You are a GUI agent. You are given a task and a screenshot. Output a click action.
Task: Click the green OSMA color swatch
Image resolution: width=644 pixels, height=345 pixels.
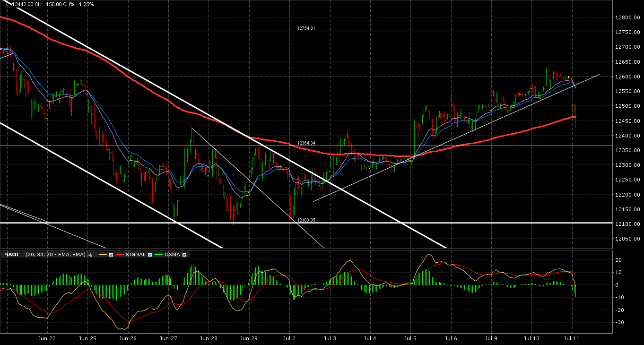[159, 255]
